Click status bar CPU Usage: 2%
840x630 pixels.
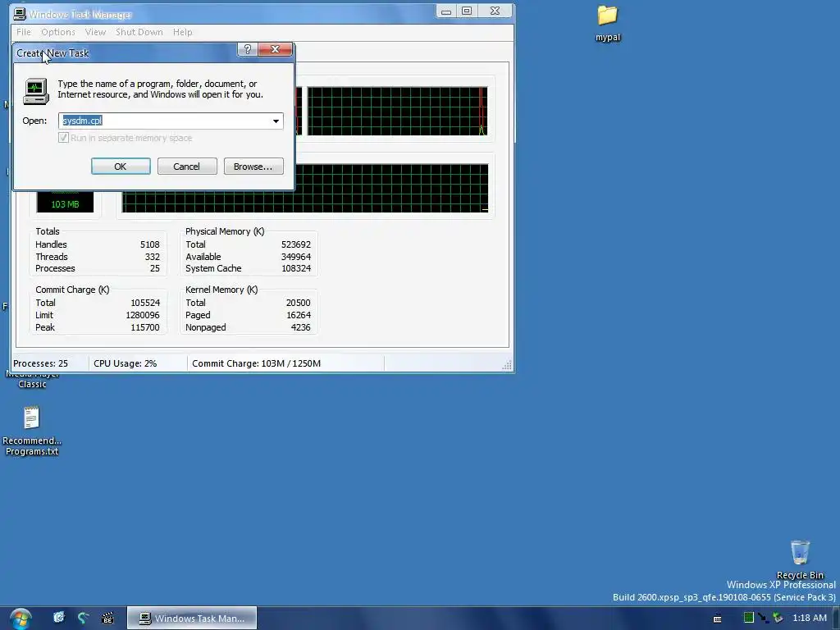click(126, 363)
